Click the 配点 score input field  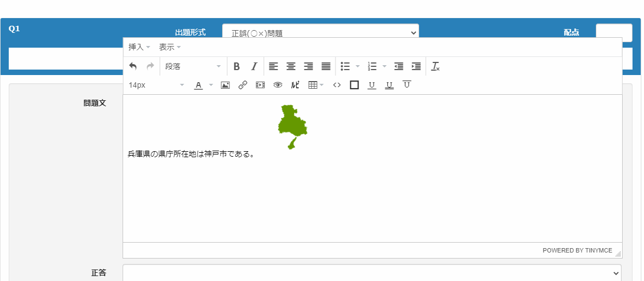point(614,32)
